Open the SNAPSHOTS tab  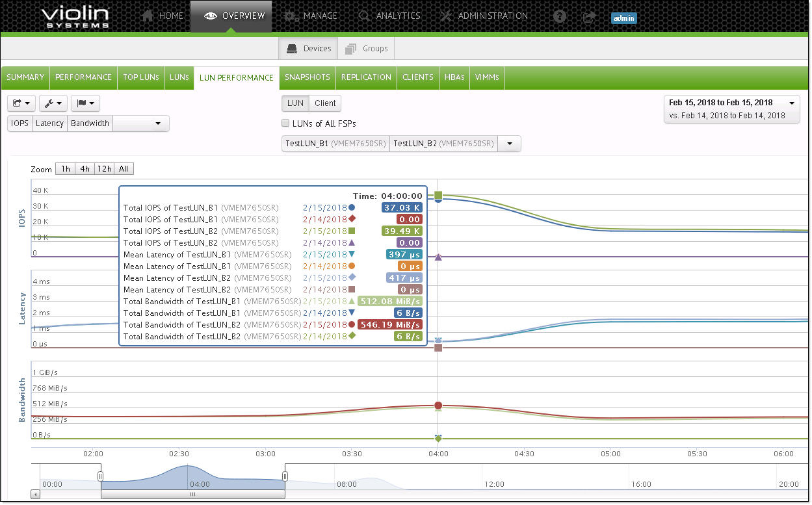[x=308, y=77]
